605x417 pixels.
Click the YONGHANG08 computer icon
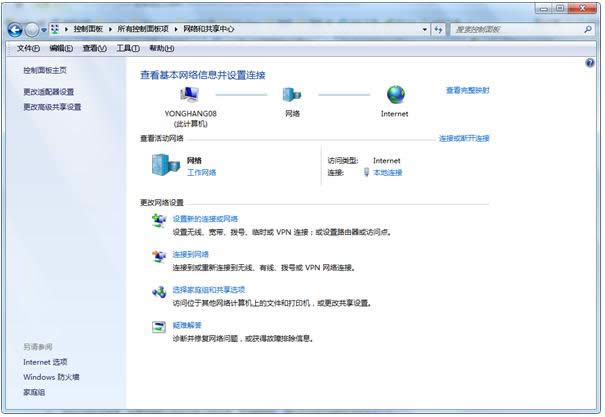coord(189,95)
